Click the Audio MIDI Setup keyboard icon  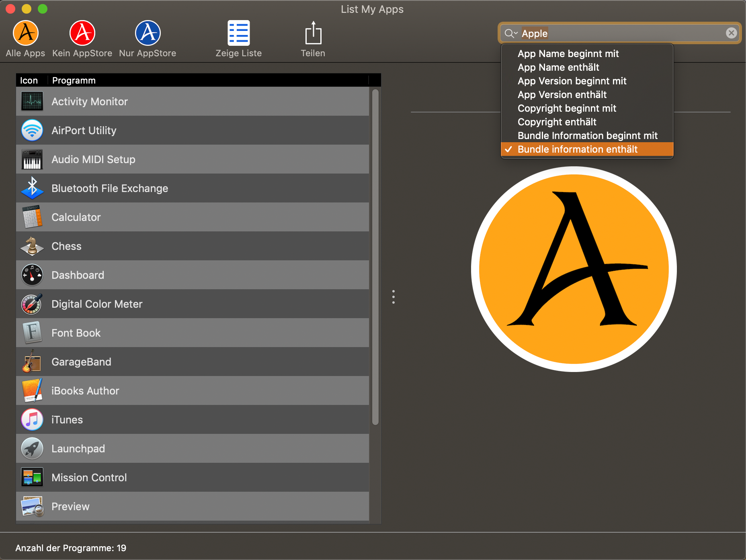(x=32, y=159)
